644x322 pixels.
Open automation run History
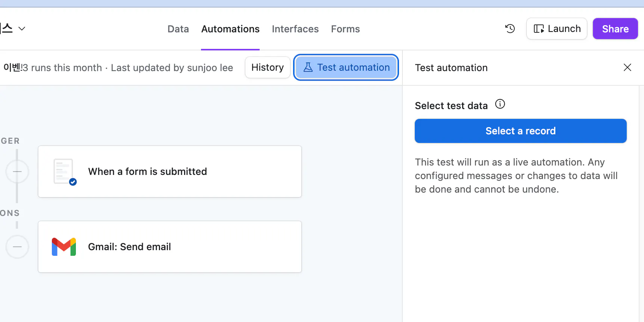(268, 67)
